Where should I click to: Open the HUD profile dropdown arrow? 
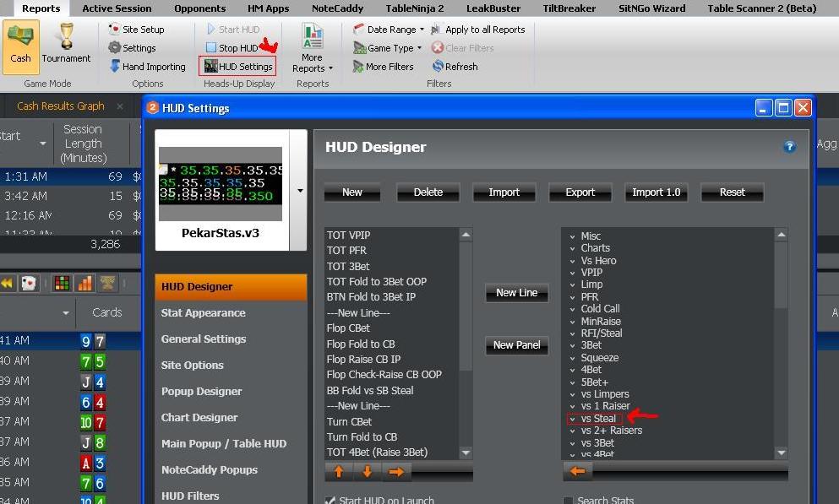click(299, 191)
